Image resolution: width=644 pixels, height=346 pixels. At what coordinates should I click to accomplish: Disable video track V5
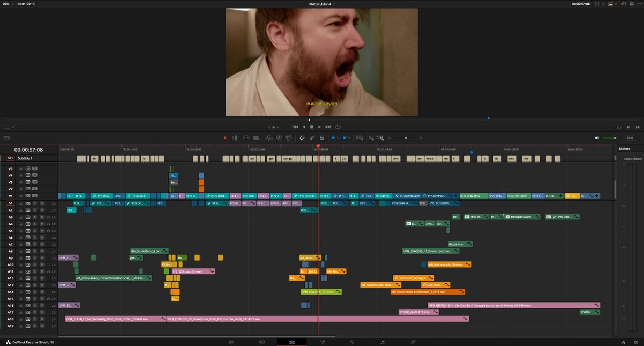(34, 168)
